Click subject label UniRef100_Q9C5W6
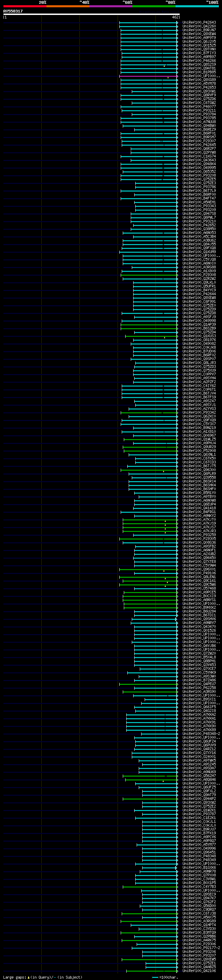 click(x=199, y=585)
